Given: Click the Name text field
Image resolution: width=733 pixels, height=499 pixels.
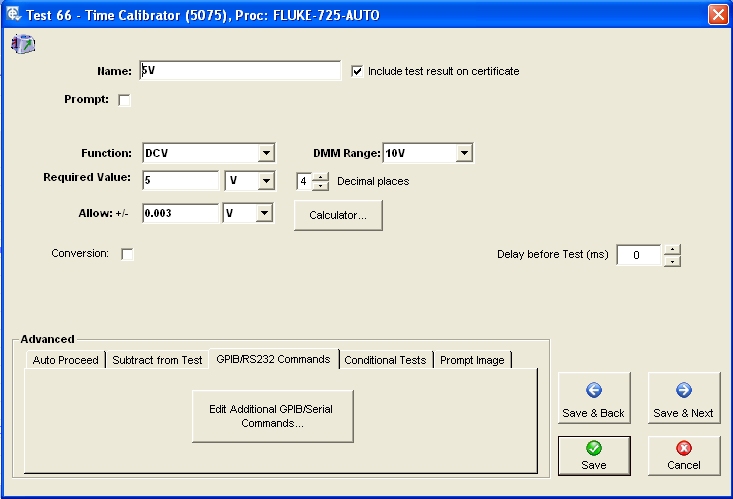Looking at the screenshot, I should (241, 71).
